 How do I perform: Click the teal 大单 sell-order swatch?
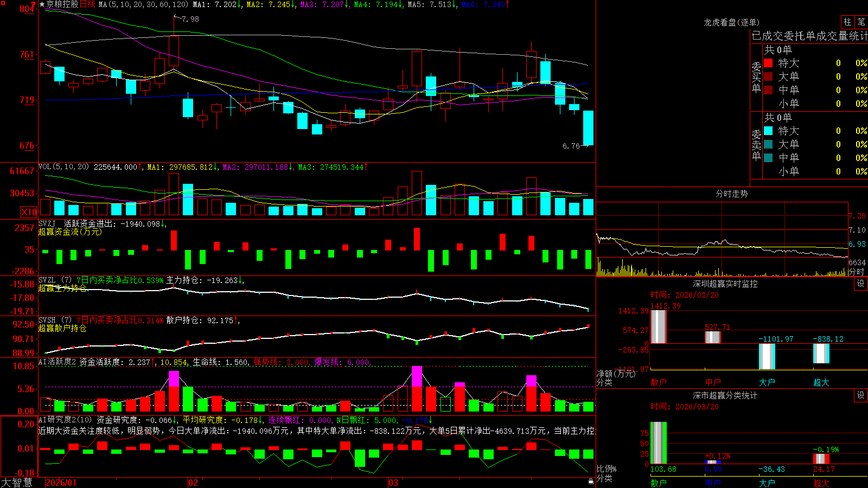(x=768, y=144)
